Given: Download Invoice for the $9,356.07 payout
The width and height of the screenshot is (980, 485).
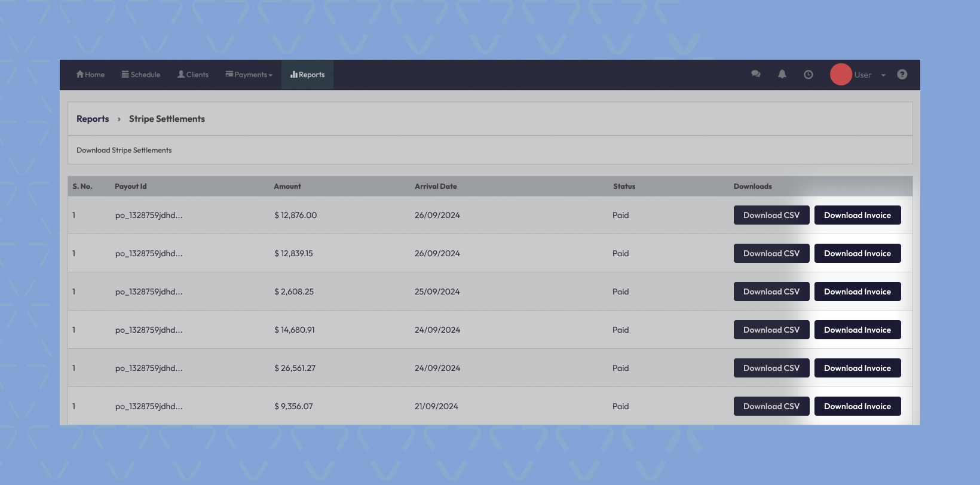Looking at the screenshot, I should coord(857,406).
